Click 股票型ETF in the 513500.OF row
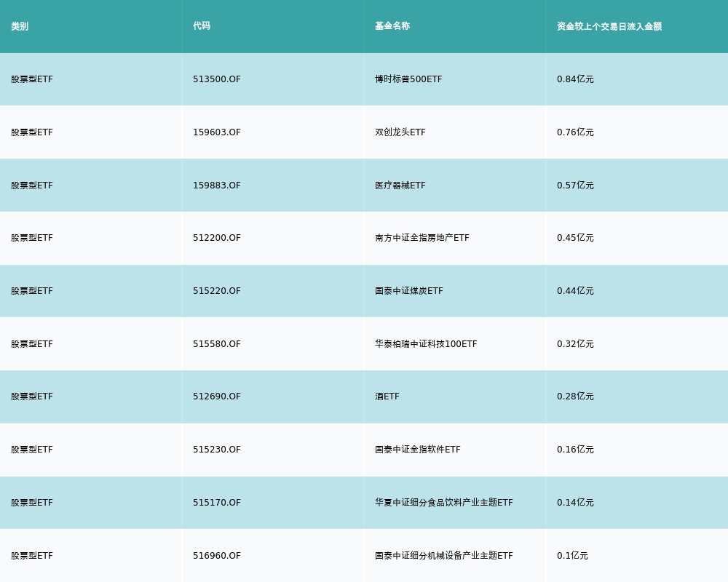Screen dimensions: 728x582 (32, 79)
